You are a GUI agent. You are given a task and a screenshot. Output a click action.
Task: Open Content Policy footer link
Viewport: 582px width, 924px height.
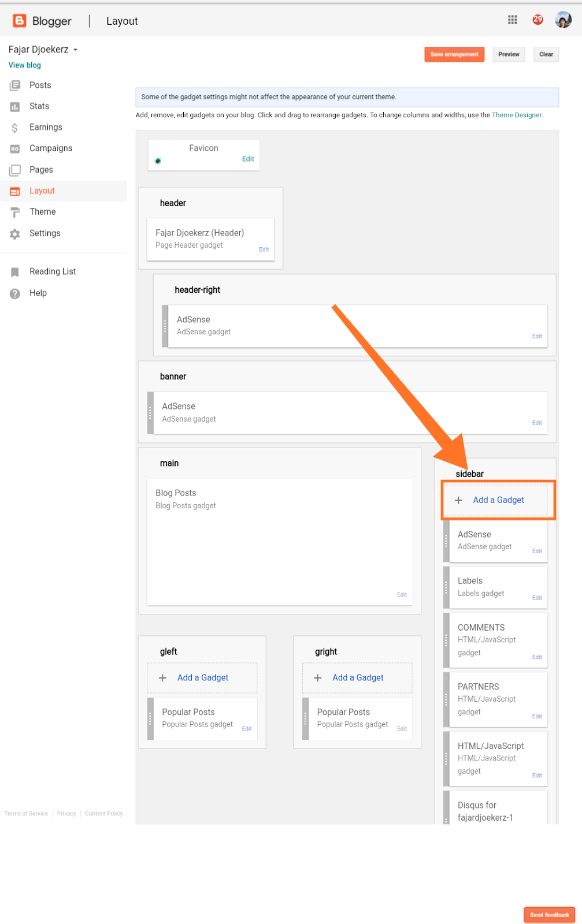[104, 814]
